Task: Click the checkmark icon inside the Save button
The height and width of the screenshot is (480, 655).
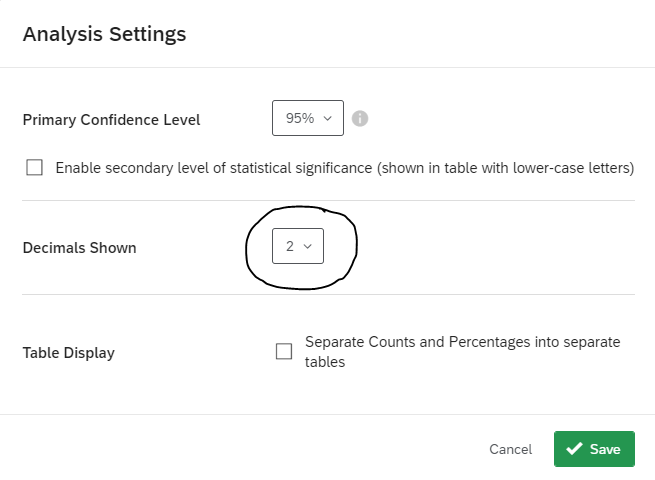Action: [574, 449]
